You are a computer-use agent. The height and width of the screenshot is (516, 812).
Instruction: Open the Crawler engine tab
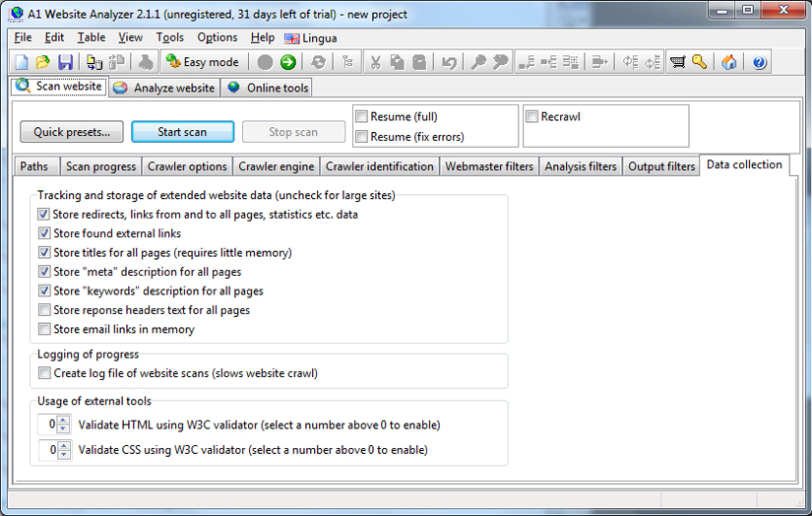(x=276, y=166)
